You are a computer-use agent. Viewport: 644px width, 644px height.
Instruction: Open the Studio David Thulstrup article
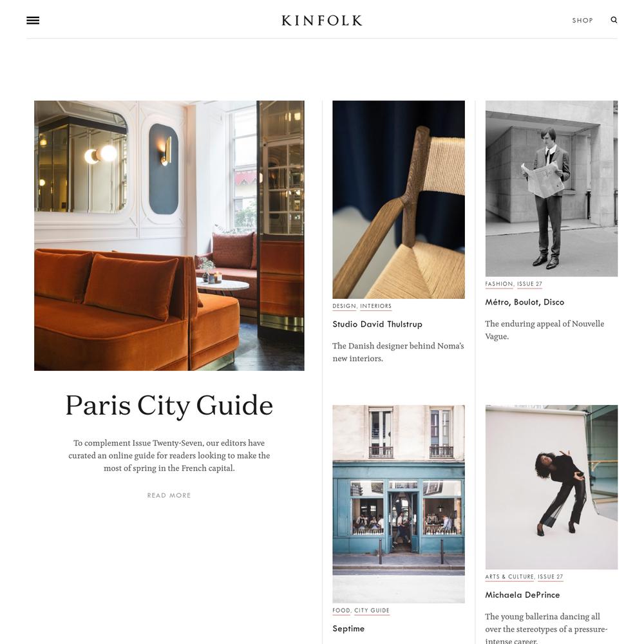coord(377,324)
